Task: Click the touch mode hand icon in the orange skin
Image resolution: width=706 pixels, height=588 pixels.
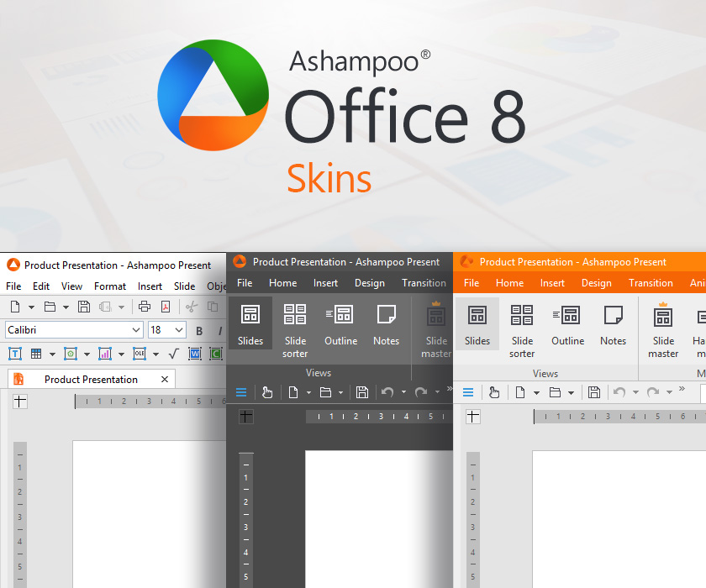Action: [494, 392]
